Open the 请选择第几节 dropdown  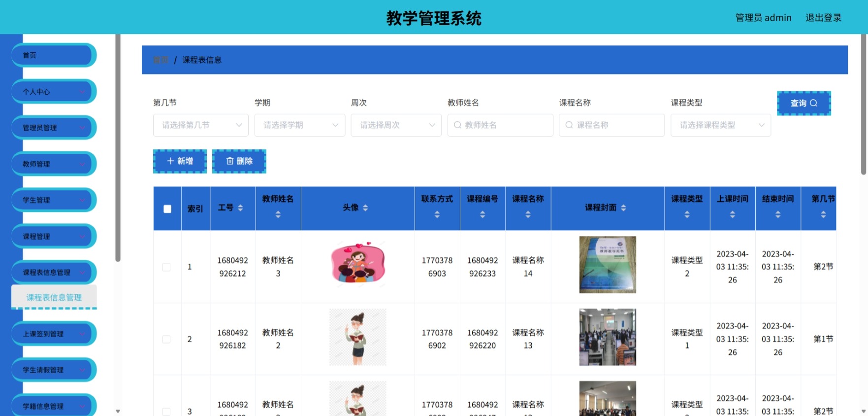pyautogui.click(x=201, y=125)
